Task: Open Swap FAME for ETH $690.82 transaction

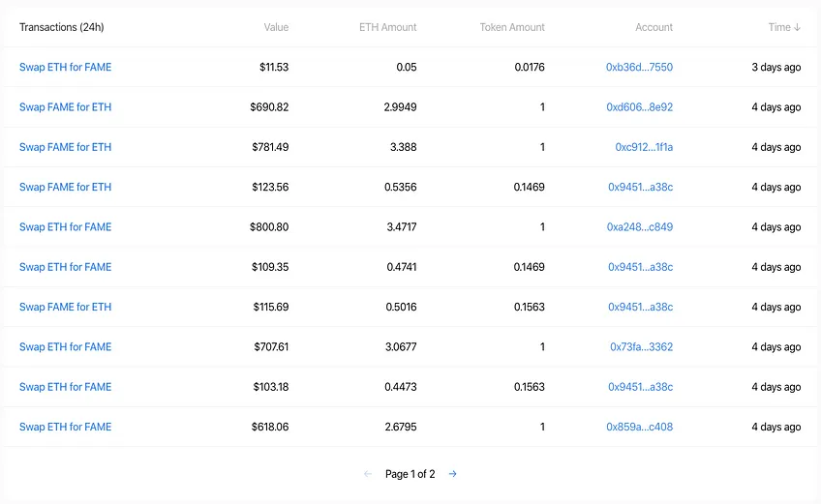Action: point(66,106)
